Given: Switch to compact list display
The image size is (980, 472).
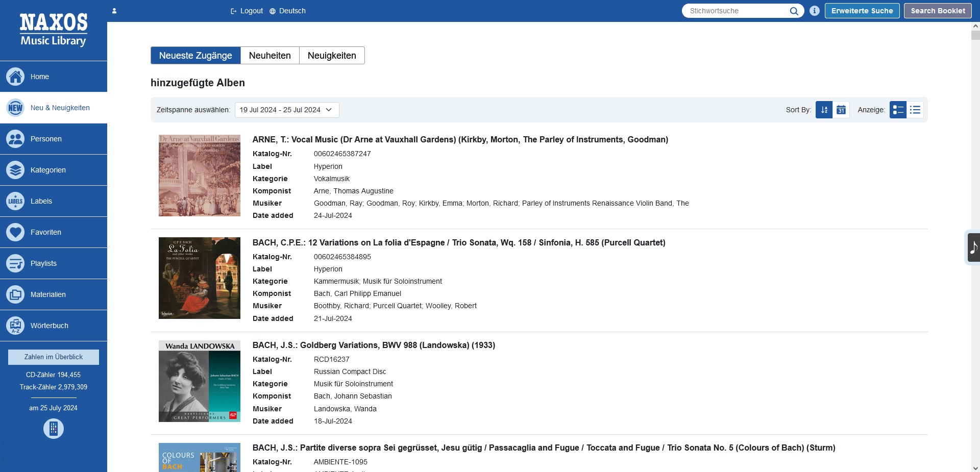Looking at the screenshot, I should 915,110.
